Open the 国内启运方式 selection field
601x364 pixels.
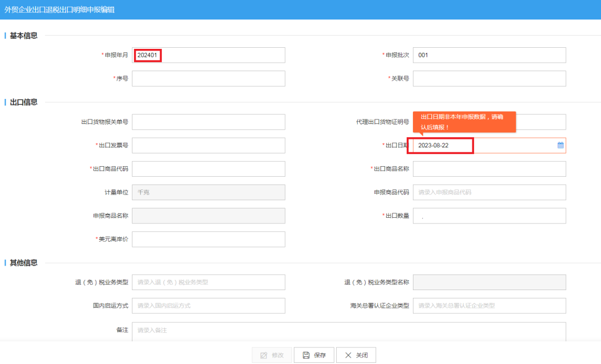(208, 306)
